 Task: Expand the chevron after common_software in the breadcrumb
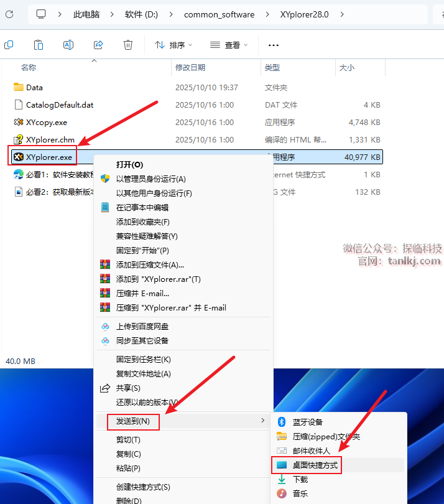click(267, 14)
